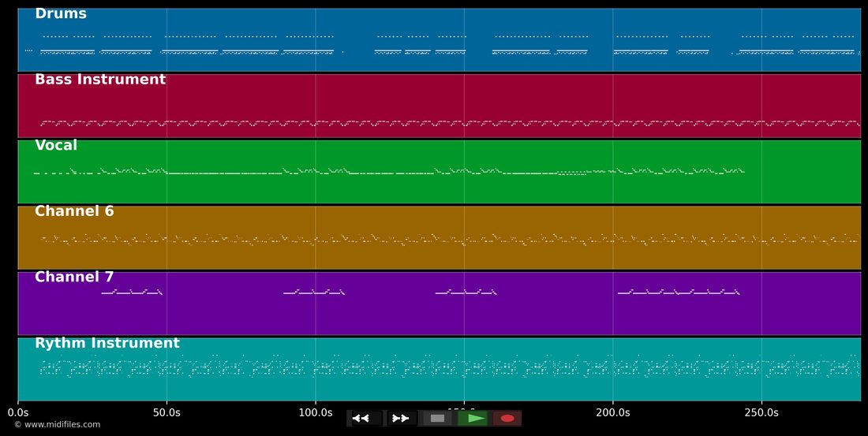Select the Vocal track label
The width and height of the screenshot is (868, 436).
point(56,146)
